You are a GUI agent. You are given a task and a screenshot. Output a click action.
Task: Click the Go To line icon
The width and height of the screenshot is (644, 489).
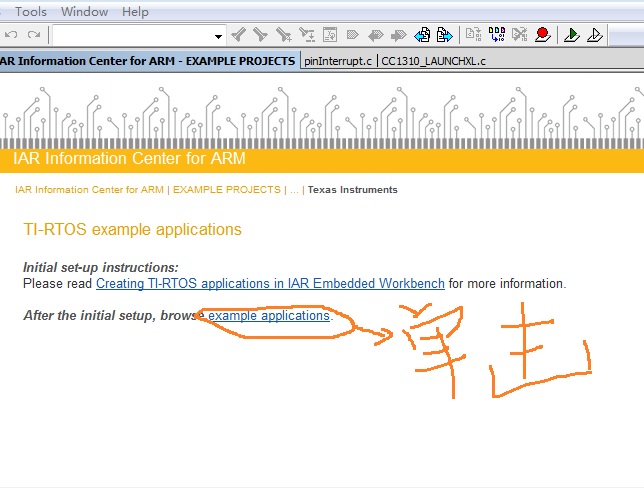click(x=330, y=35)
